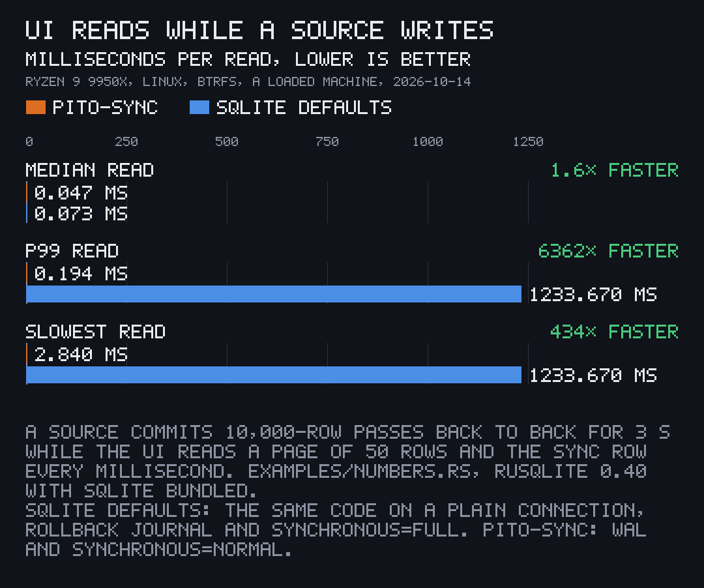Viewport: 704px width, 588px height.
Task: Click the 1000 axis tick label
Action: point(428,142)
